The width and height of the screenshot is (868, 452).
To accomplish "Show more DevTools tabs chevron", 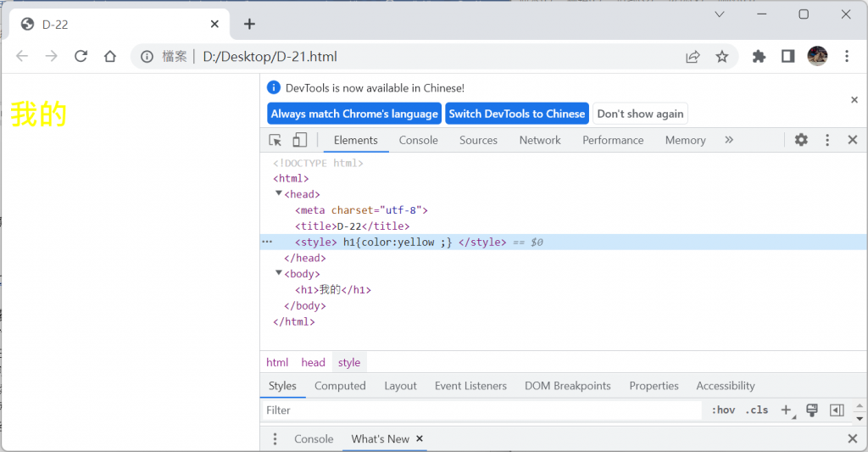I will tap(729, 140).
